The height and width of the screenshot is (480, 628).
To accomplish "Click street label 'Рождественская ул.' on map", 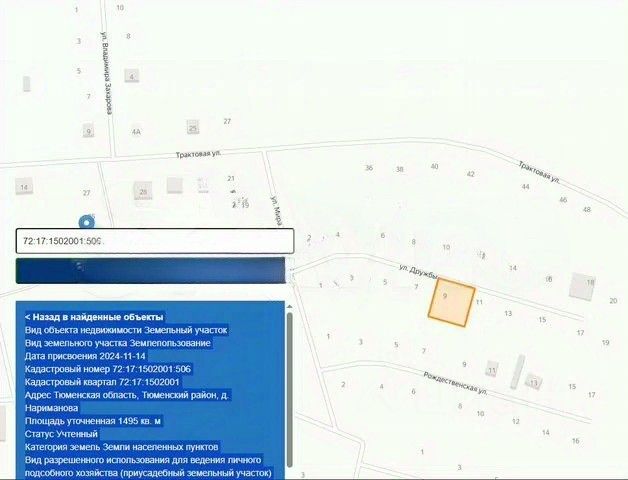I will (455, 383).
